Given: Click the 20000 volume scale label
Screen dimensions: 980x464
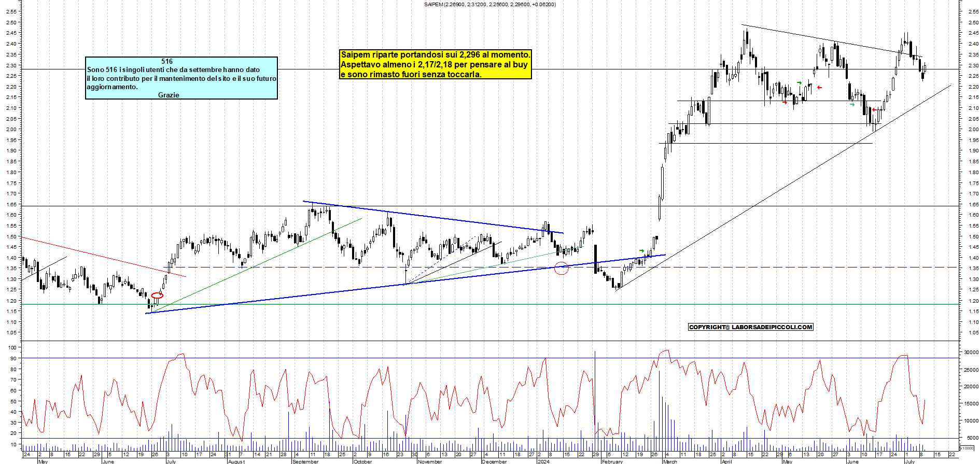Looking at the screenshot, I should [x=971, y=387].
